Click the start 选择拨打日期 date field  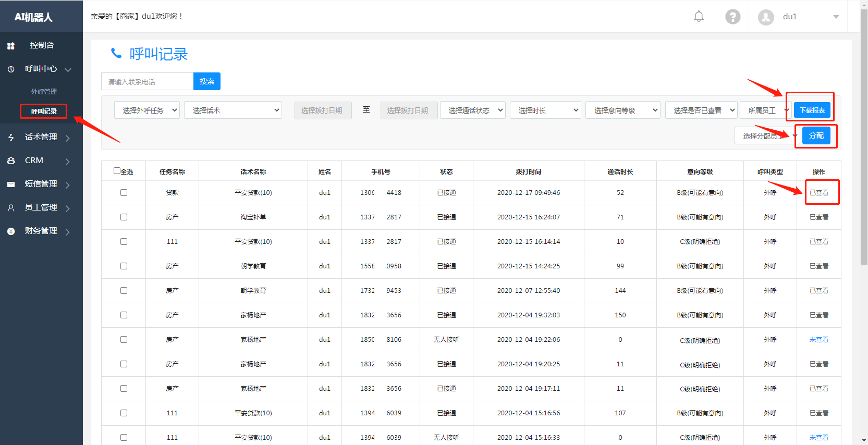[x=323, y=110]
